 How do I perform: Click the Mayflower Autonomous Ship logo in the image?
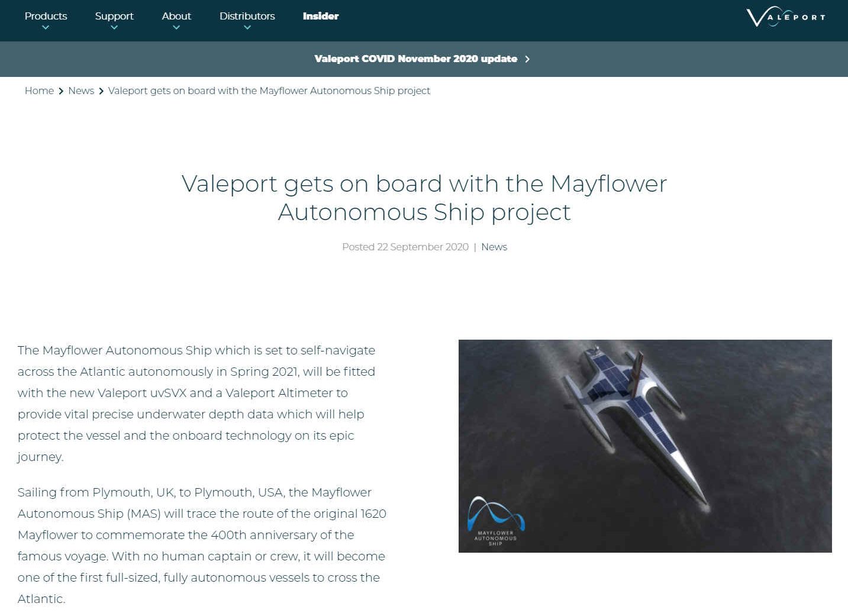496,521
